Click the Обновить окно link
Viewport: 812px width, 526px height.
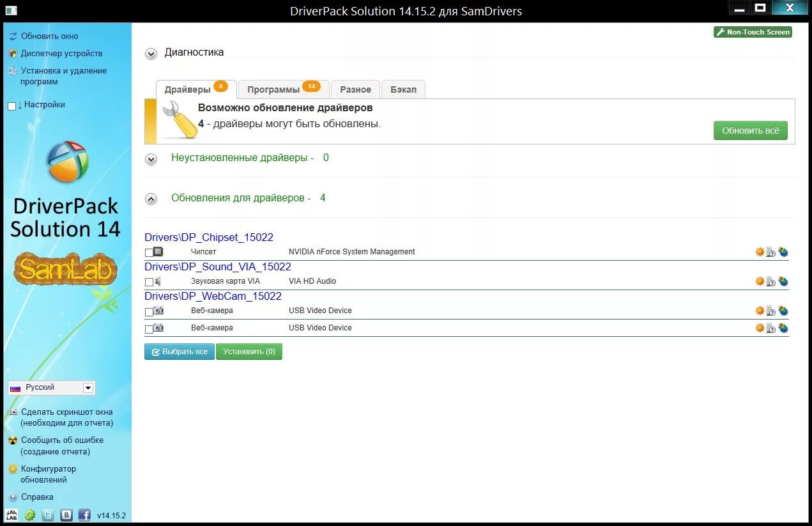(x=50, y=36)
